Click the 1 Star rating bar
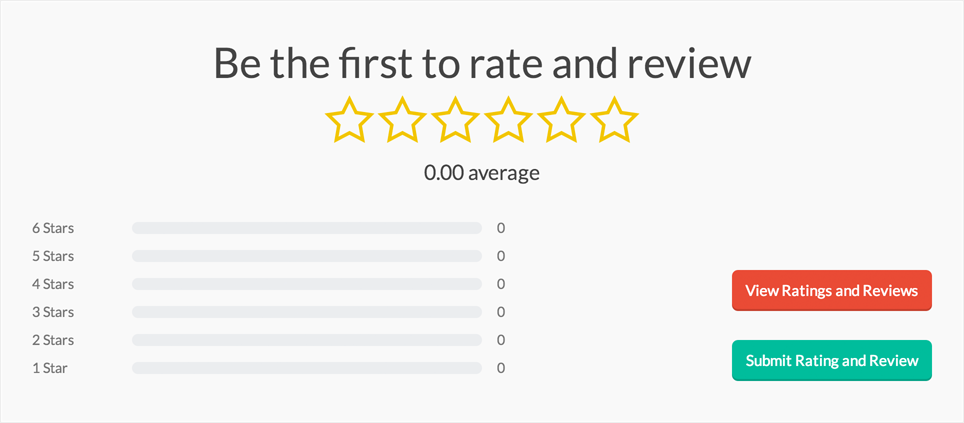The image size is (964, 423). [x=306, y=368]
